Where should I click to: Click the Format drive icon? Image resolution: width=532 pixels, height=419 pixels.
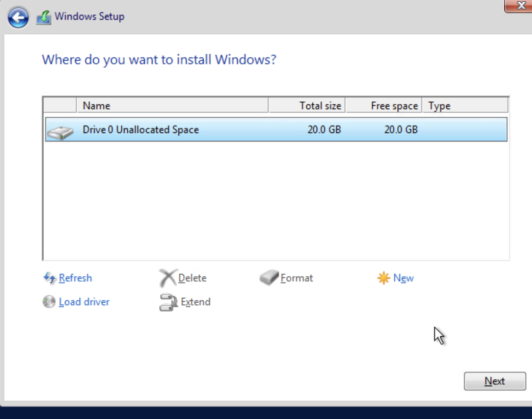(x=269, y=278)
